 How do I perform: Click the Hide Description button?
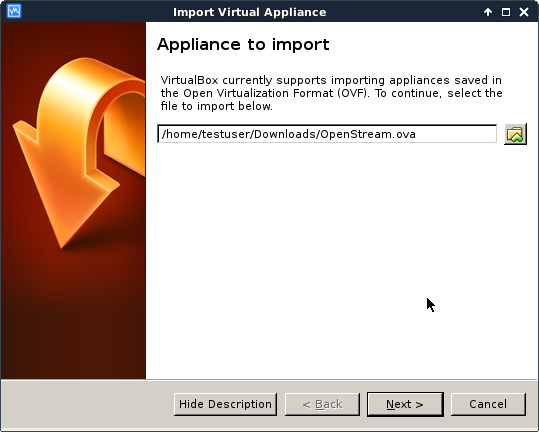226,404
